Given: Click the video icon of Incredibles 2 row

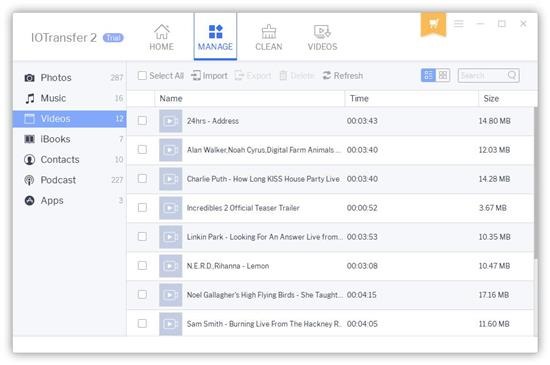Looking at the screenshot, I should (170, 208).
